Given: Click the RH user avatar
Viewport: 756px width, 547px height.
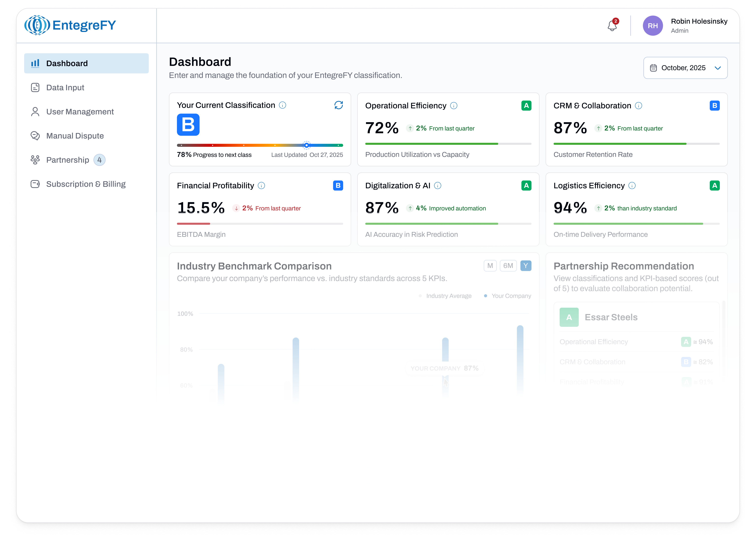Looking at the screenshot, I should coord(652,26).
